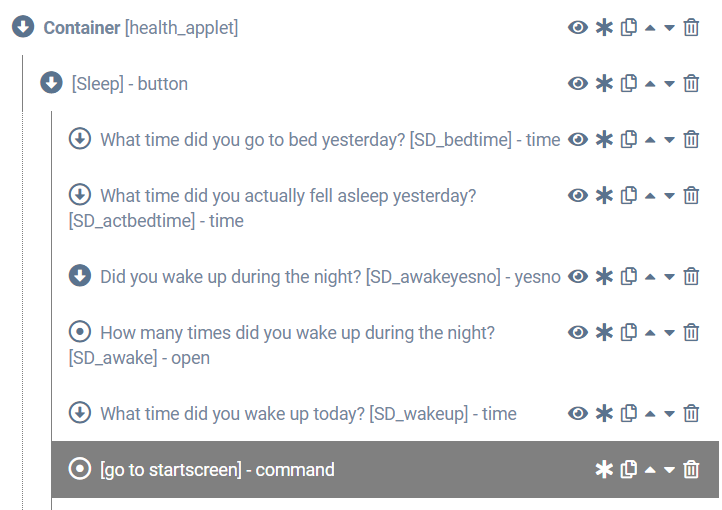722x510 pixels.
Task: Copy the SD_awakeyesno question
Action: (x=629, y=276)
